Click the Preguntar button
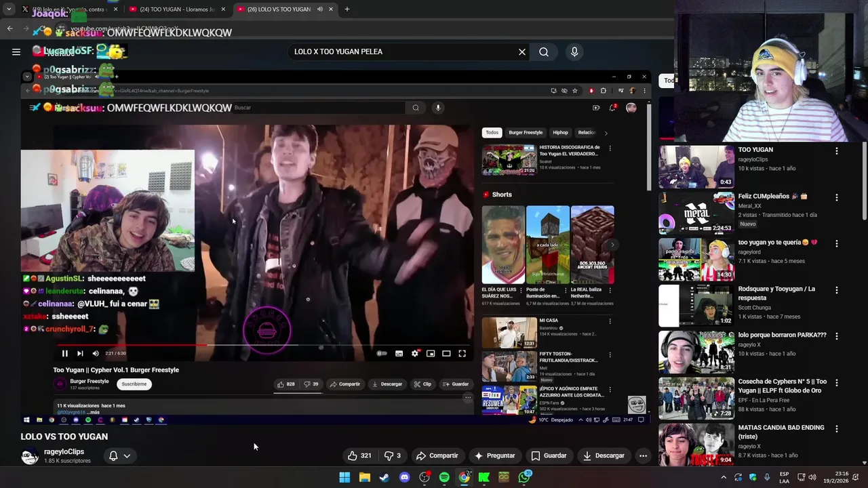The height and width of the screenshot is (488, 868). click(494, 455)
